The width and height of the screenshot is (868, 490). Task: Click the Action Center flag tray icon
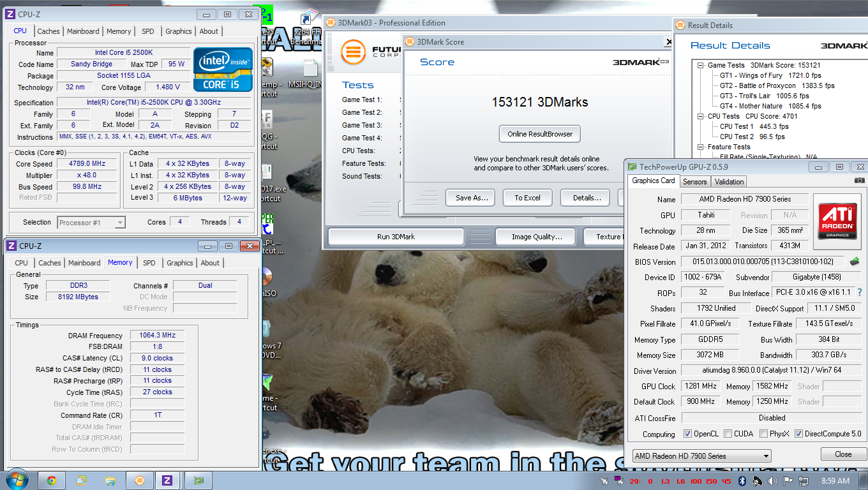coord(788,481)
